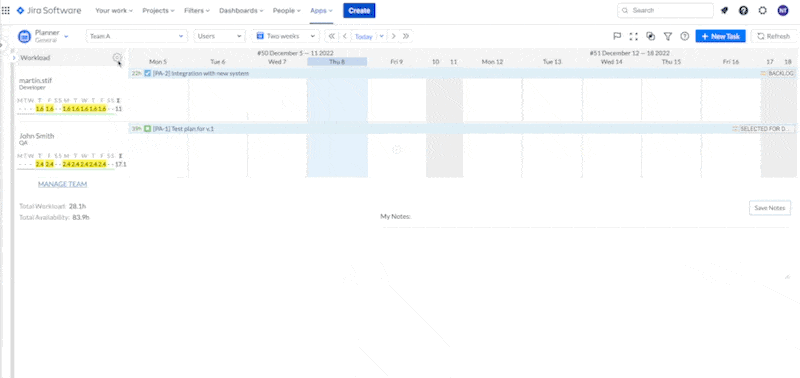Click the overlapping circles icon
Image resolution: width=800 pixels, height=378 pixels.
[x=651, y=36]
